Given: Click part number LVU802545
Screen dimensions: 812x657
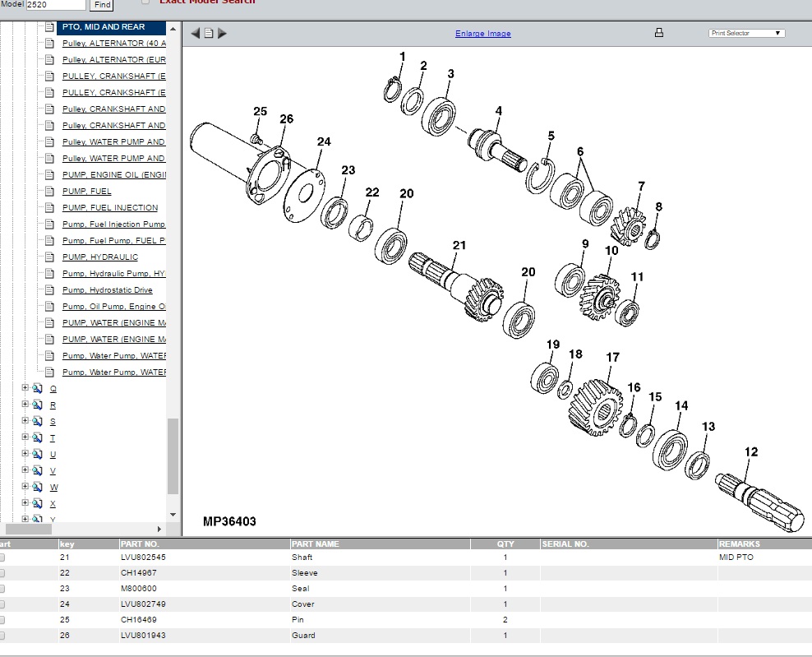Looking at the screenshot, I should point(143,558).
